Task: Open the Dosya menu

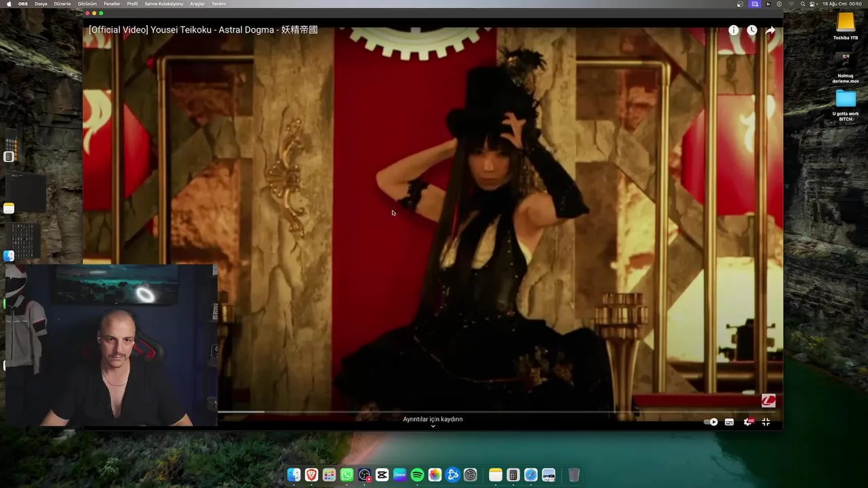Action: point(41,4)
